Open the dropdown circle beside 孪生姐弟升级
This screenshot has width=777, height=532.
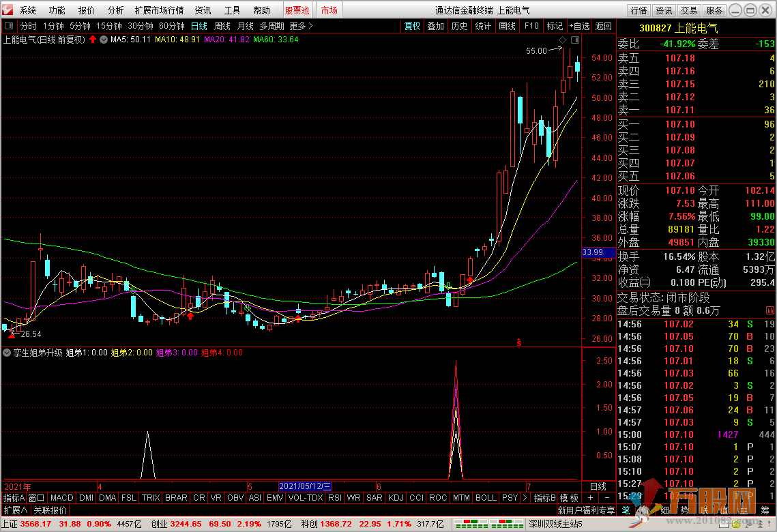7,353
